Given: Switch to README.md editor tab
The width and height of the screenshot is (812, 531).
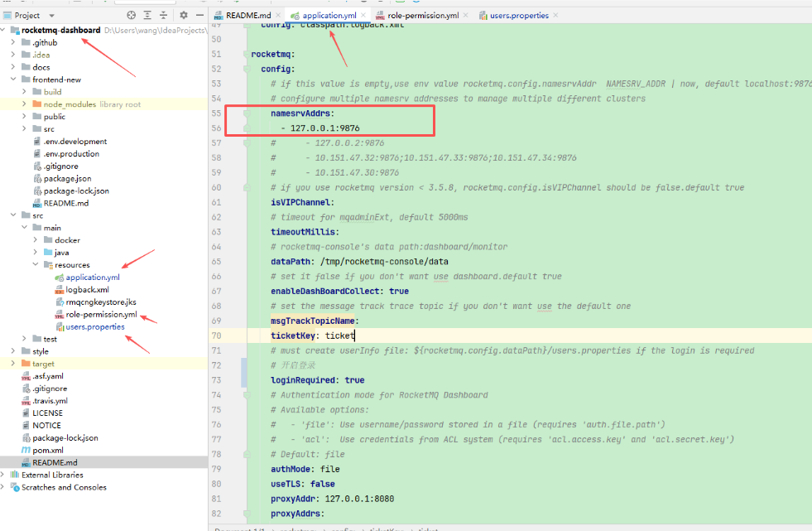Looking at the screenshot, I should pyautogui.click(x=248, y=16).
